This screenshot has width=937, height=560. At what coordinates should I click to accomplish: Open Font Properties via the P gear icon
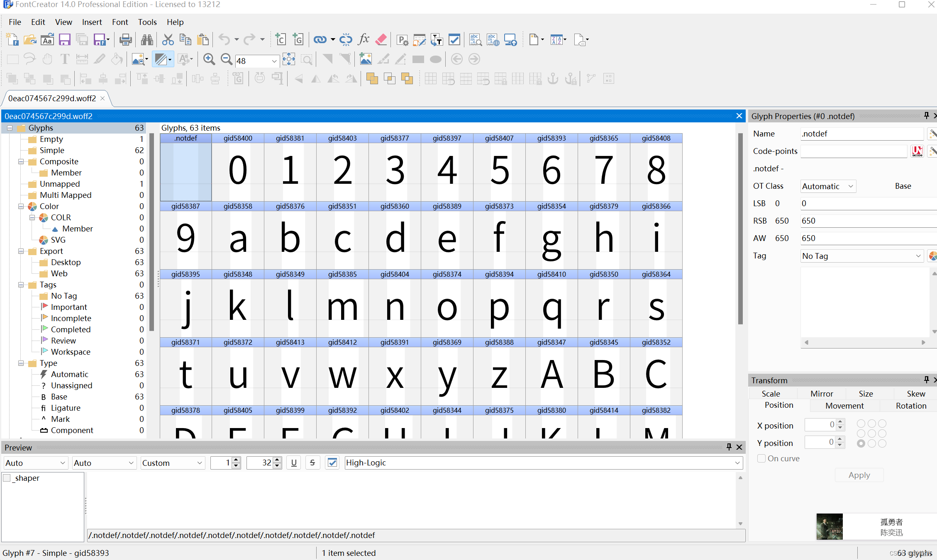click(x=402, y=39)
